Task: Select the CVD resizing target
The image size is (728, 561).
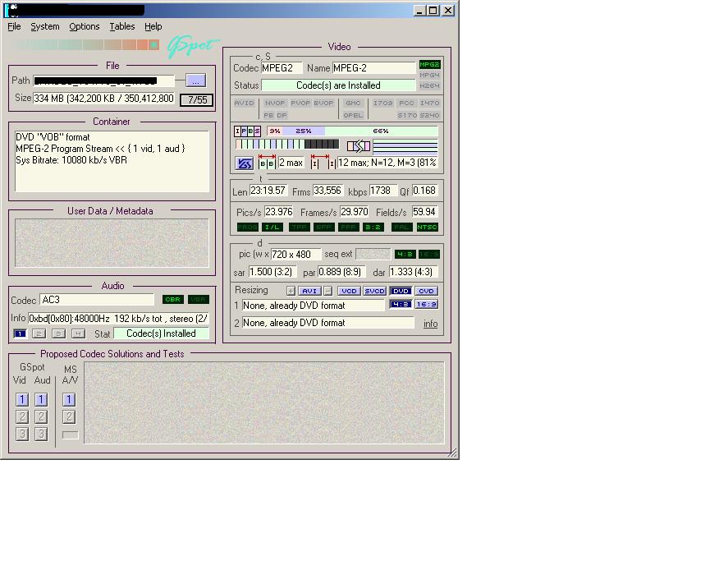Action: 426,291
